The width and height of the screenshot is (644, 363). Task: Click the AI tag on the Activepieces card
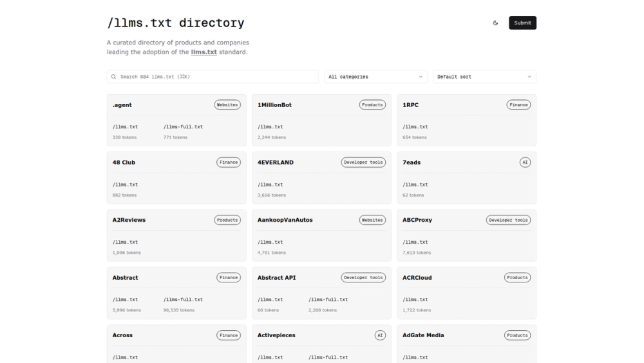[x=380, y=335]
